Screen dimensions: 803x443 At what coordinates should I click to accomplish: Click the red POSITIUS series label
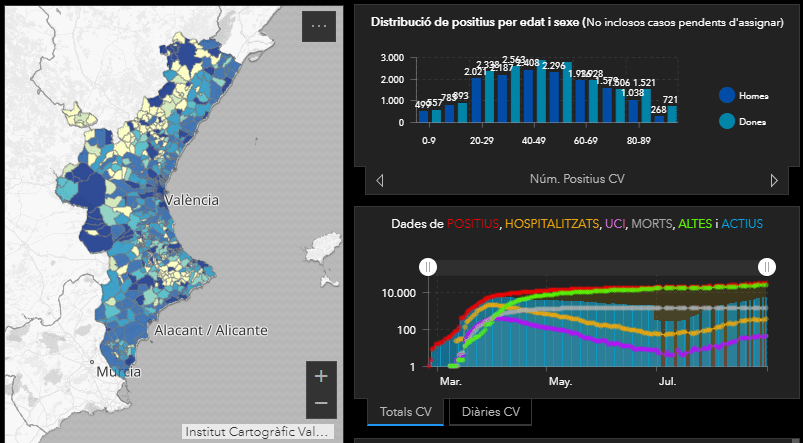coord(476,224)
